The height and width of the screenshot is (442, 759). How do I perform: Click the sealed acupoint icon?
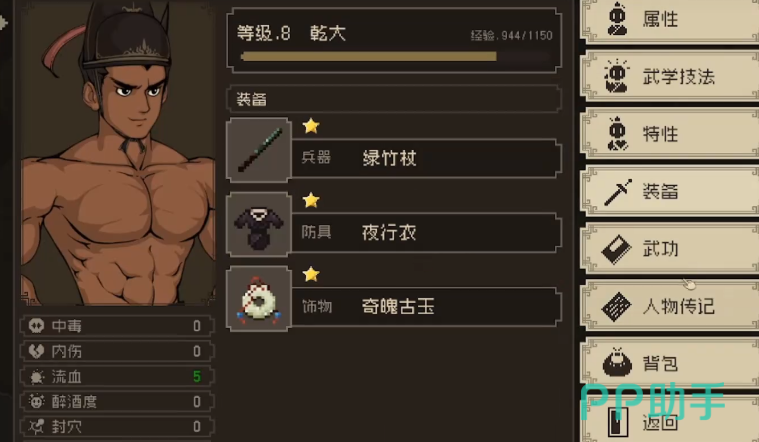tap(36, 427)
